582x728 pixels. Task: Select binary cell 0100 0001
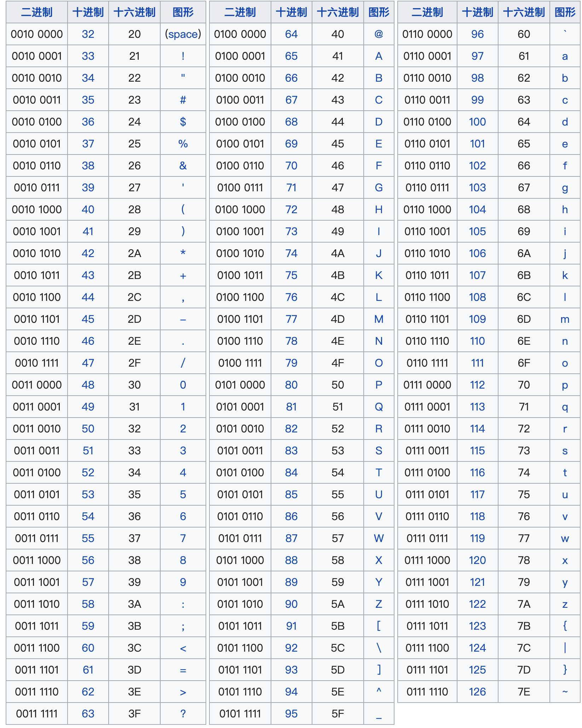tap(240, 56)
